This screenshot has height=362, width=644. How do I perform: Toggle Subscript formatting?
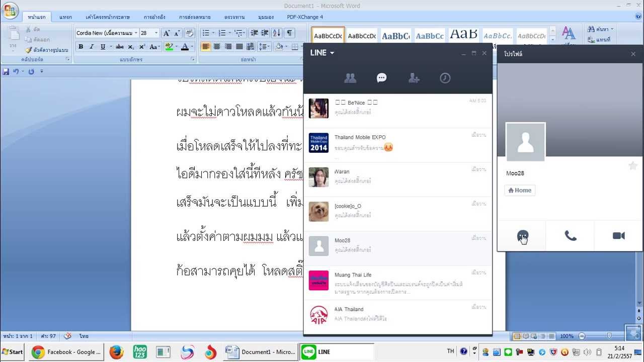pos(131,47)
